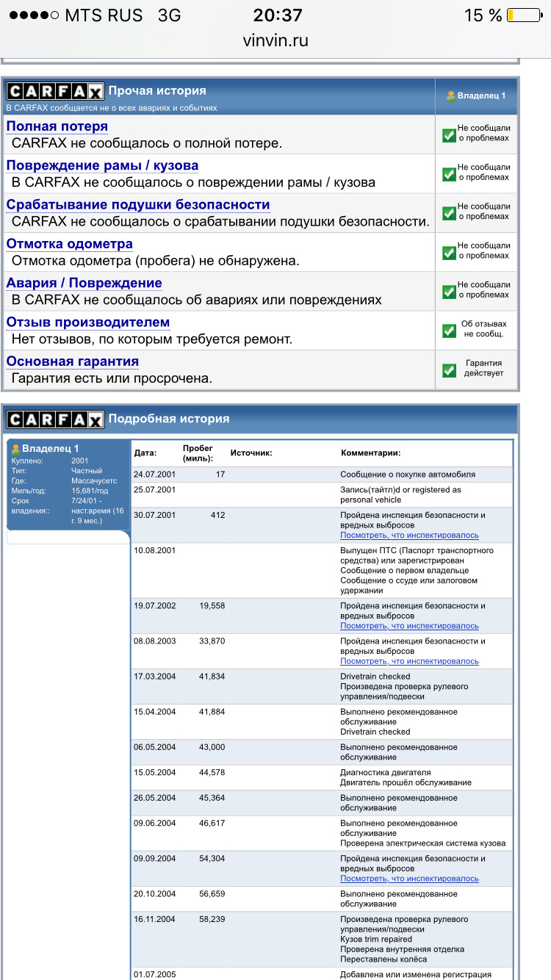The height and width of the screenshot is (980, 551).
Task: Select the 01.07.2005 date cell
Action: pos(155,975)
